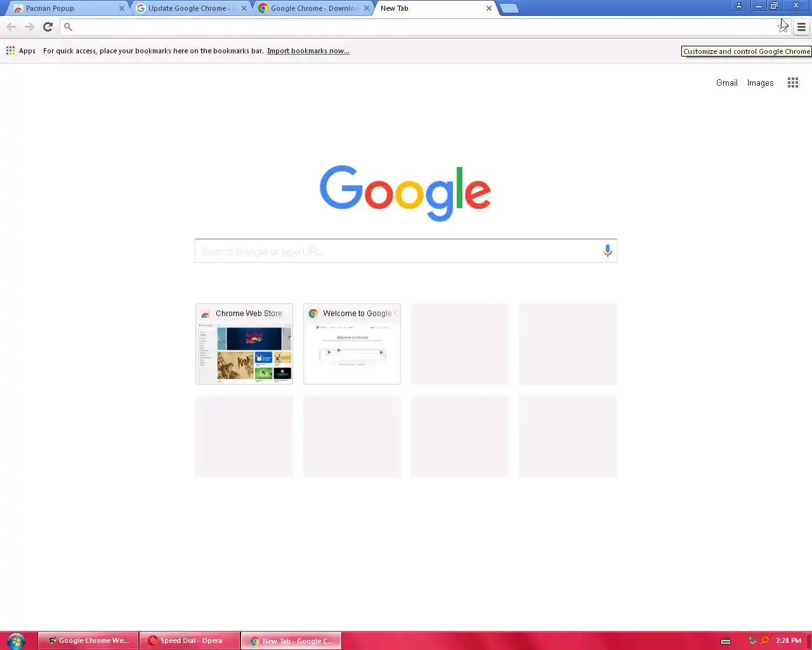Click the browser Back arrow
Viewport: 812px width, 650px height.
click(x=11, y=27)
